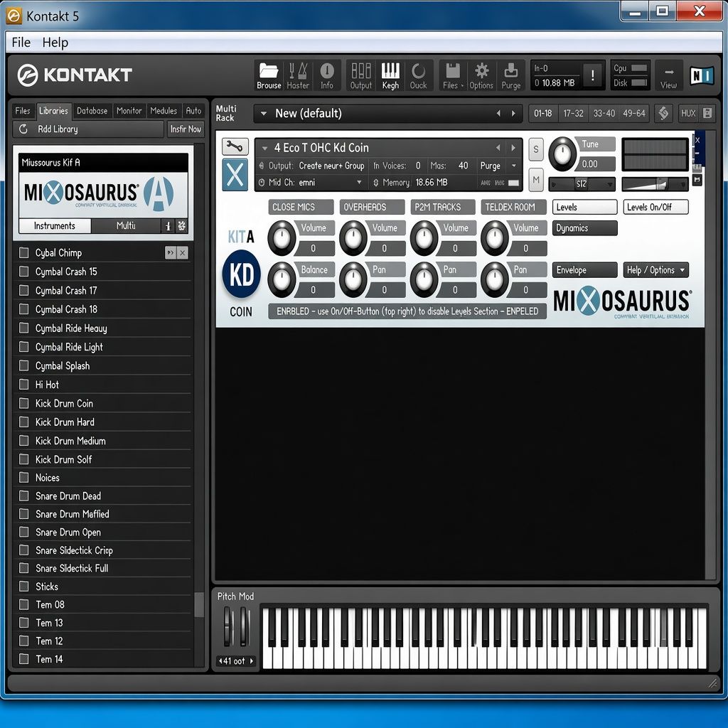Click the Max voices value 40
This screenshot has height=728, width=728.
tap(463, 166)
